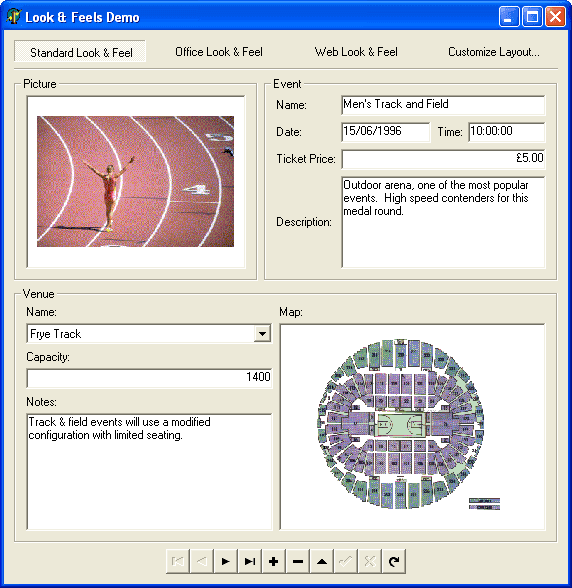Image resolution: width=572 pixels, height=588 pixels.
Task: Minimize the Look & Feels Demo window
Action: [x=509, y=17]
